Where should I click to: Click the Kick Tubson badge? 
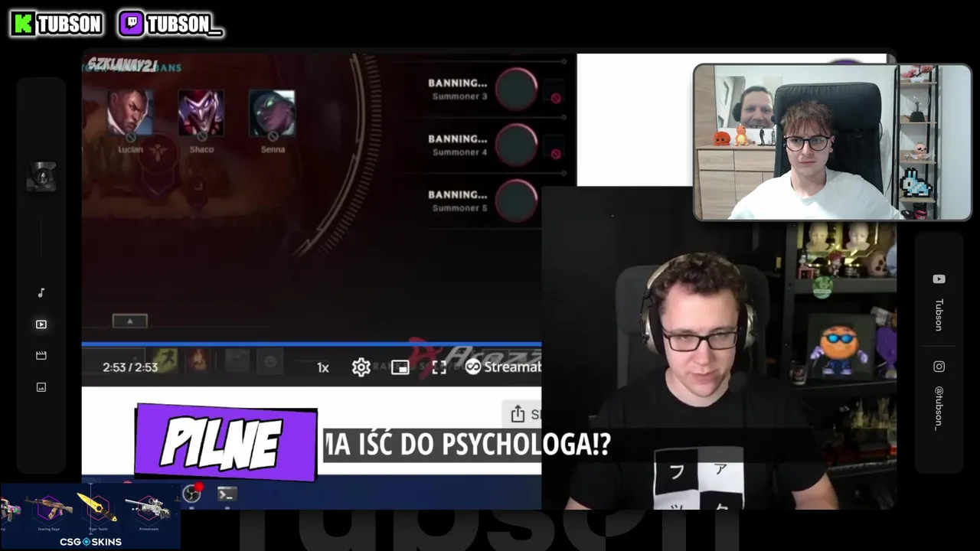[57, 24]
